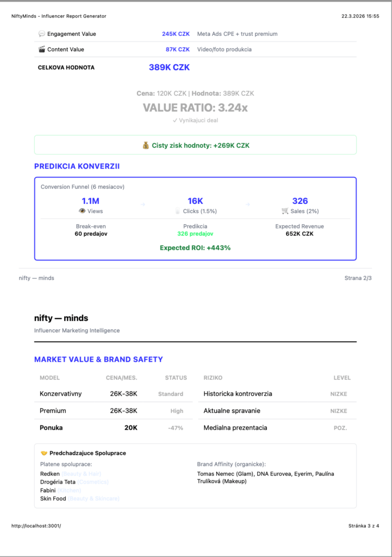Click the shopping cart icon beside Sales

point(285,211)
